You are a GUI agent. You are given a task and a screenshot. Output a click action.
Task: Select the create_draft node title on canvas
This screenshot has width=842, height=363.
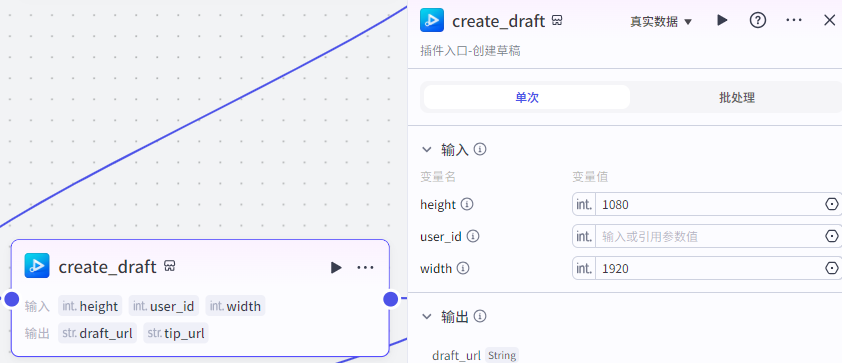107,266
